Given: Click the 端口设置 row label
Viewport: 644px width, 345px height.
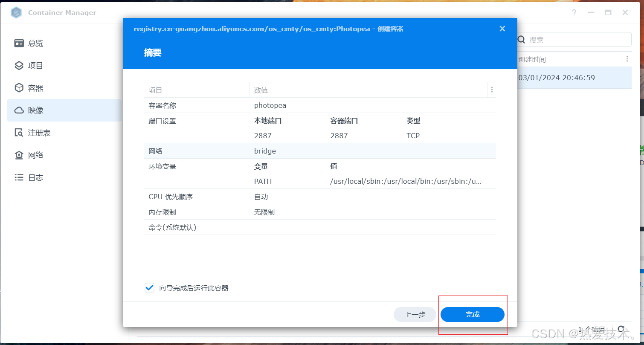Looking at the screenshot, I should (162, 121).
